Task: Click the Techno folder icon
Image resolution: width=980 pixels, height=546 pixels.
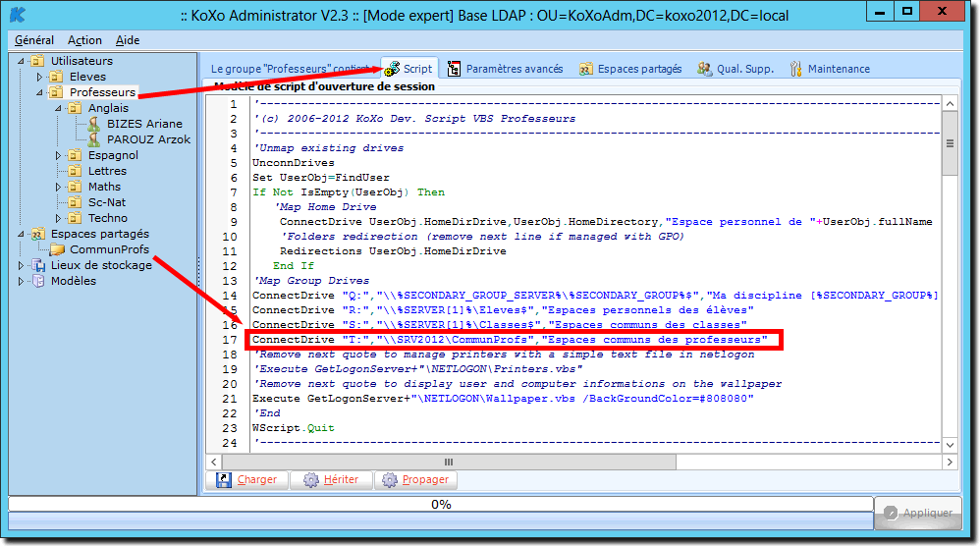Action: click(x=75, y=217)
